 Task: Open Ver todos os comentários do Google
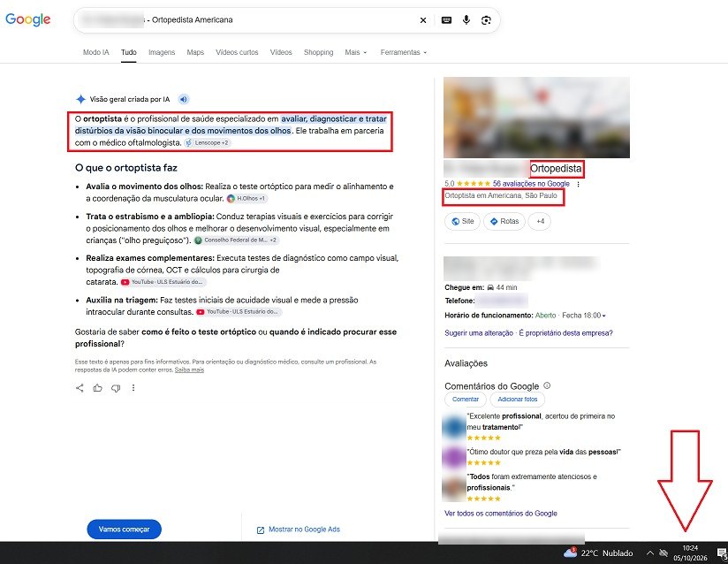[x=500, y=514]
